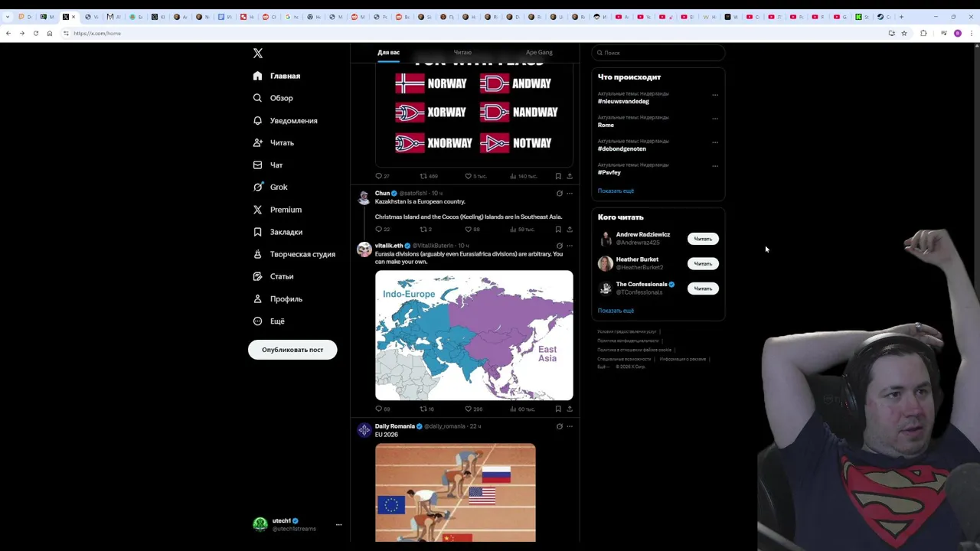
Task: Open Читать following page in sidebar
Action: [273, 143]
